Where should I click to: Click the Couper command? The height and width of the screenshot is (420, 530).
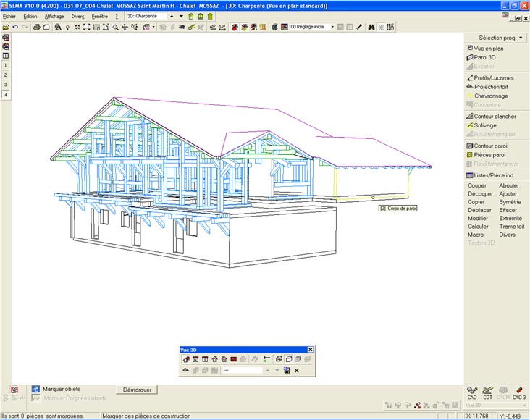point(477,185)
